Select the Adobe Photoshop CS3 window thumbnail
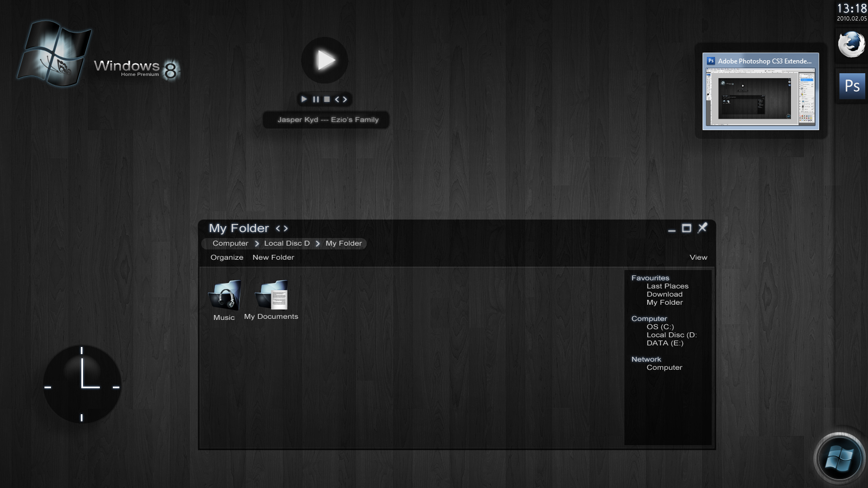The width and height of the screenshot is (868, 488). click(761, 91)
